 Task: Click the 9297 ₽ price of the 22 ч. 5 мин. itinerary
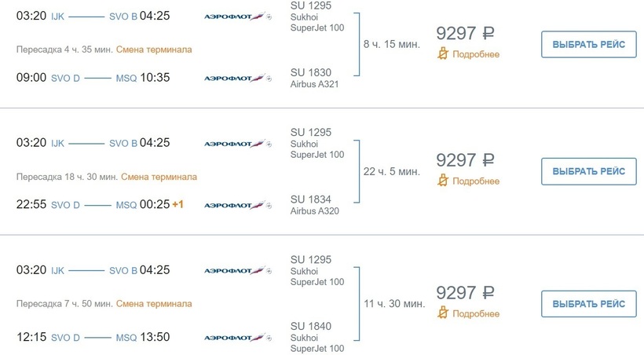coord(466,160)
